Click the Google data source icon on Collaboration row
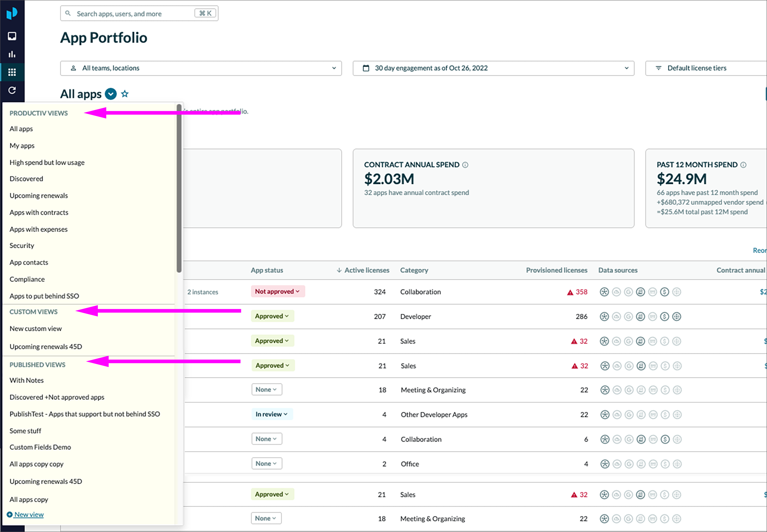This screenshot has height=532, width=767. [629, 292]
